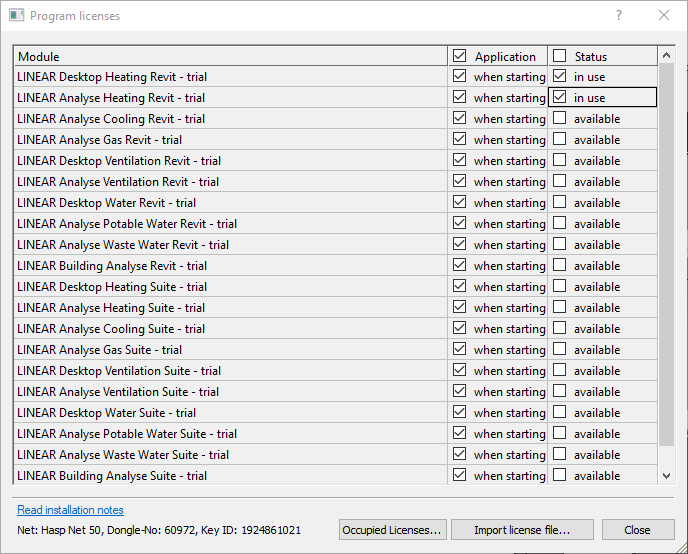Open the question mark help button
The width and height of the screenshot is (688, 554).
pos(619,15)
